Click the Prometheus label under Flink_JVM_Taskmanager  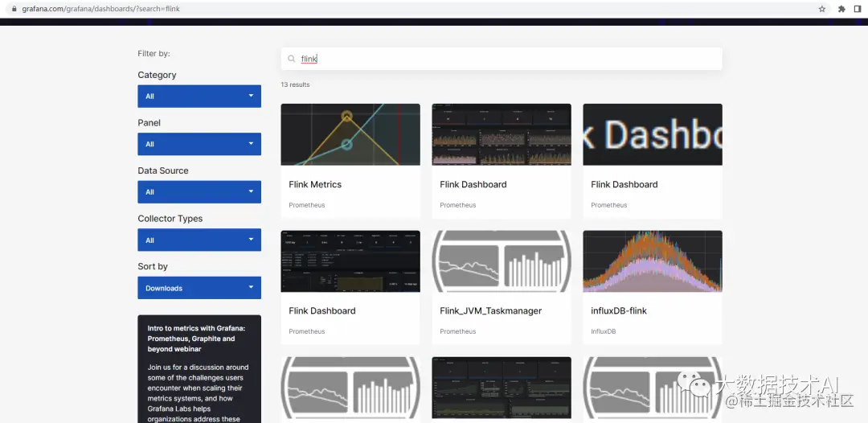point(458,331)
